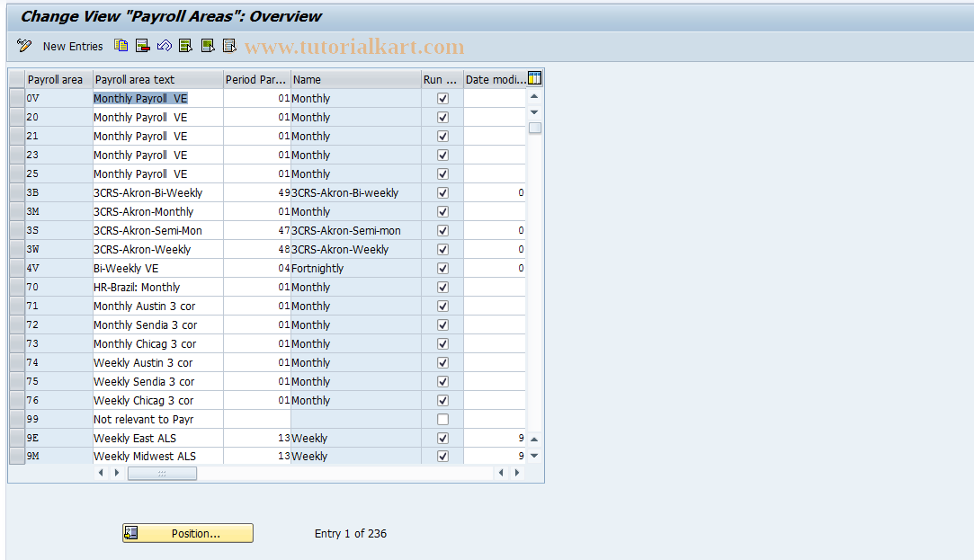Click the Payroll area text column header

157,79
